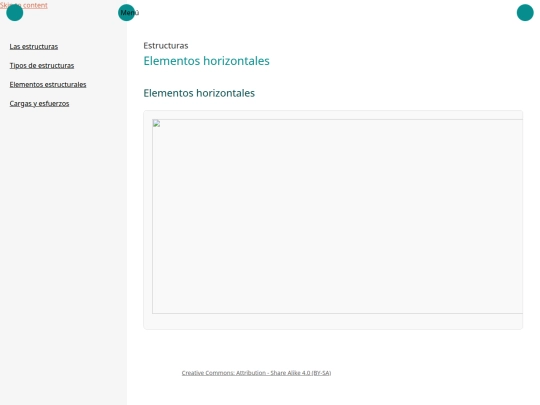Click the teal Elementos horizontales page heading
The height and width of the screenshot is (405, 540).
206,61
